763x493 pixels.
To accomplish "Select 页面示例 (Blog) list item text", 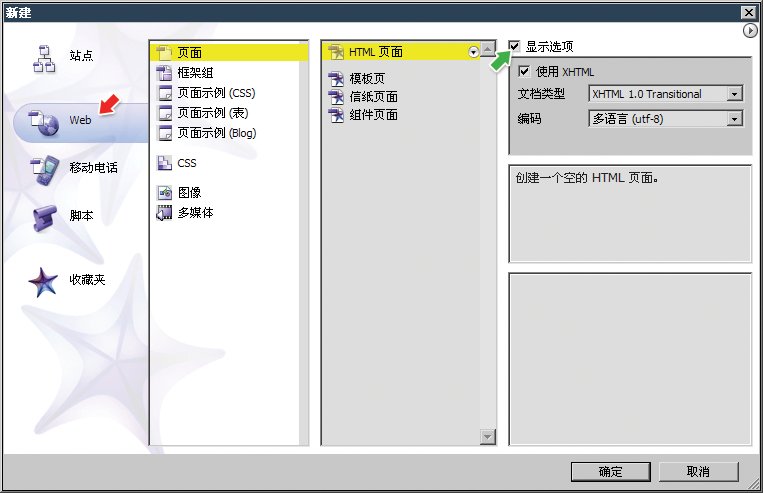I will [x=217, y=133].
